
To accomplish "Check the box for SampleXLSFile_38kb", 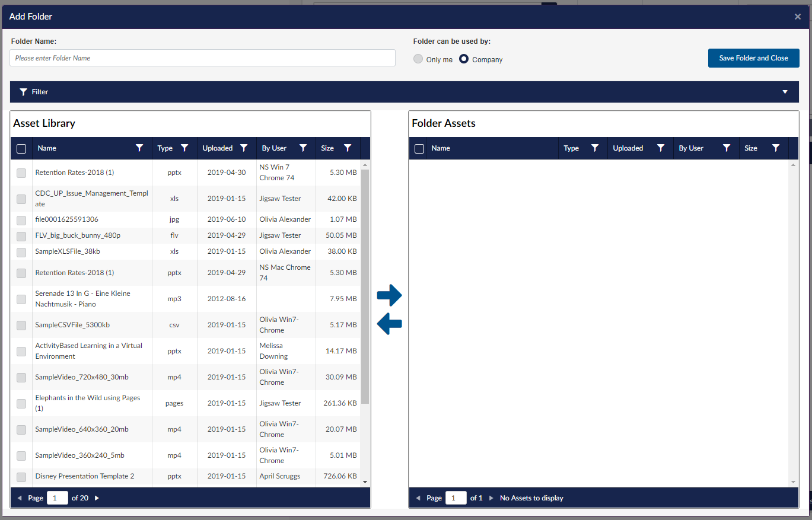I will (21, 252).
